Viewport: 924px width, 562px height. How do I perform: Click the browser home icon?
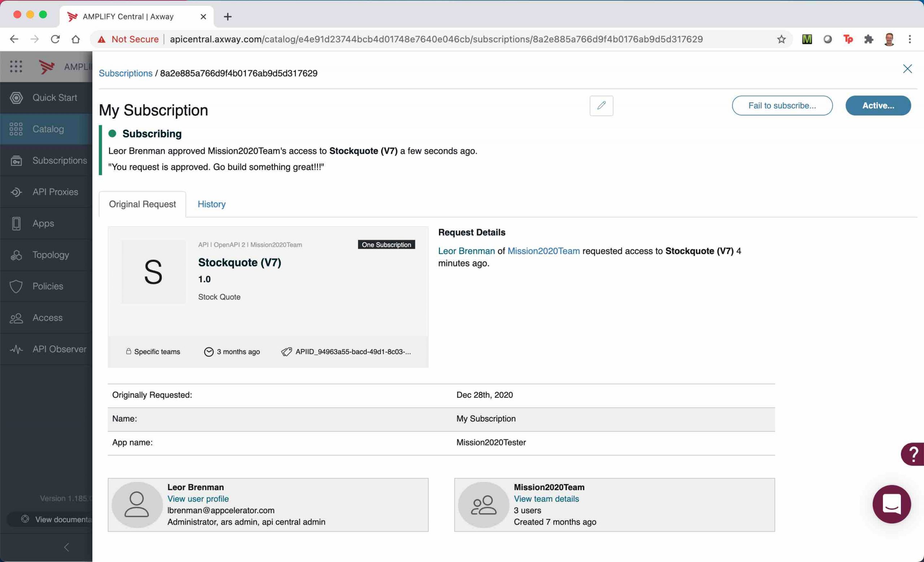(76, 39)
